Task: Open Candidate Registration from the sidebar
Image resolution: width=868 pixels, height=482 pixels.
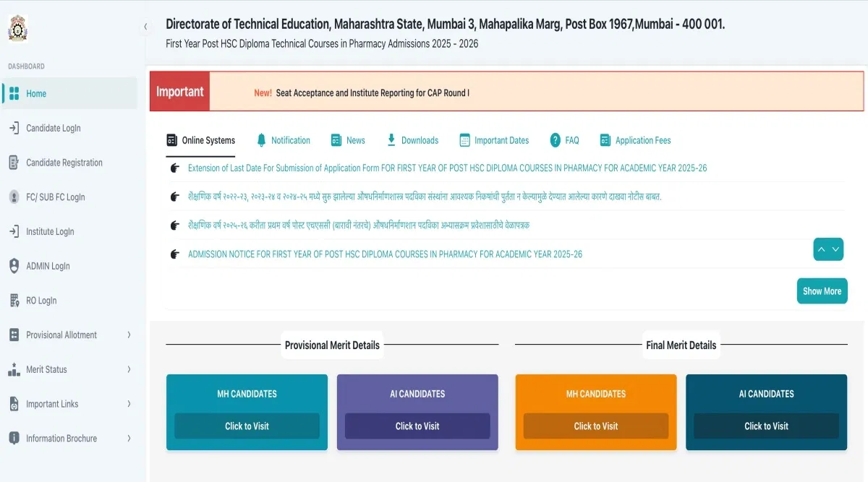Action: 64,163
